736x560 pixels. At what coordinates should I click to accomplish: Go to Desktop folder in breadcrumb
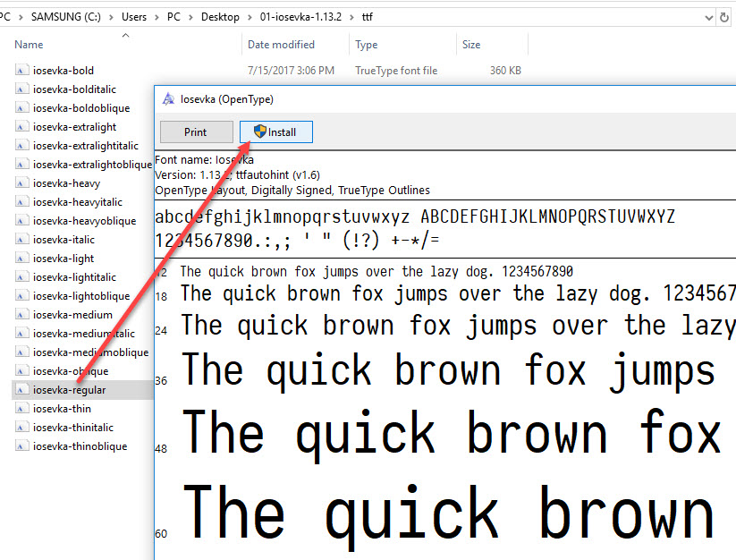(x=220, y=17)
